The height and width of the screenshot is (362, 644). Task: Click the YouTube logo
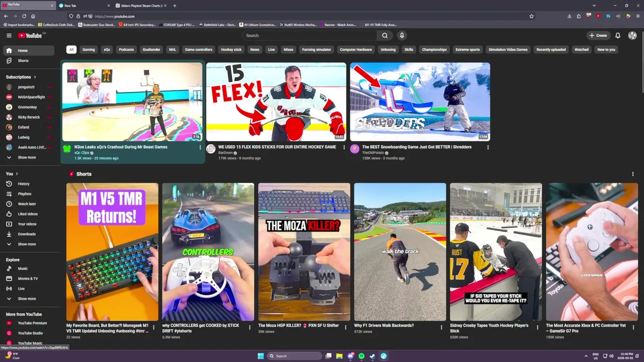(x=30, y=35)
